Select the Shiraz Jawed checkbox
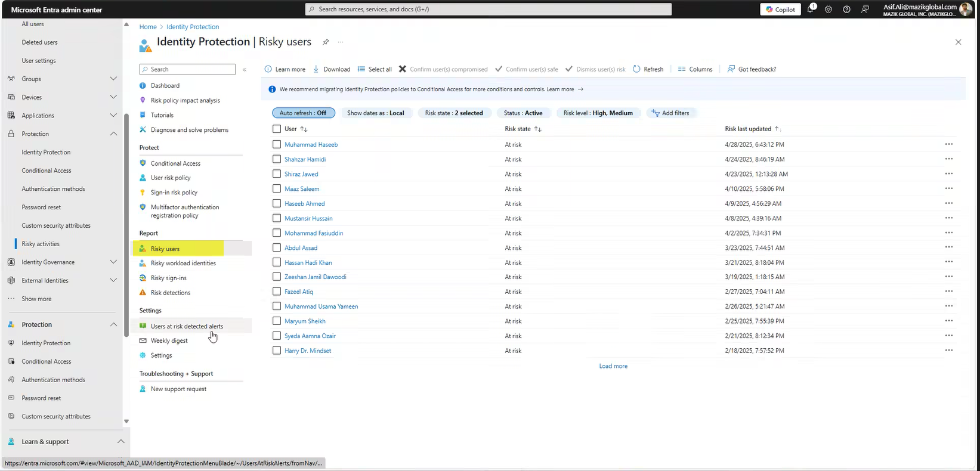 tap(277, 174)
